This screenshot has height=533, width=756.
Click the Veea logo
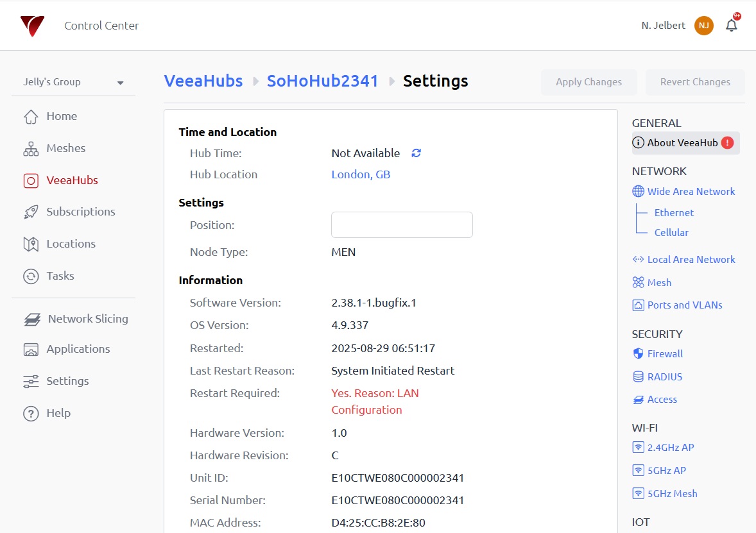[32, 26]
